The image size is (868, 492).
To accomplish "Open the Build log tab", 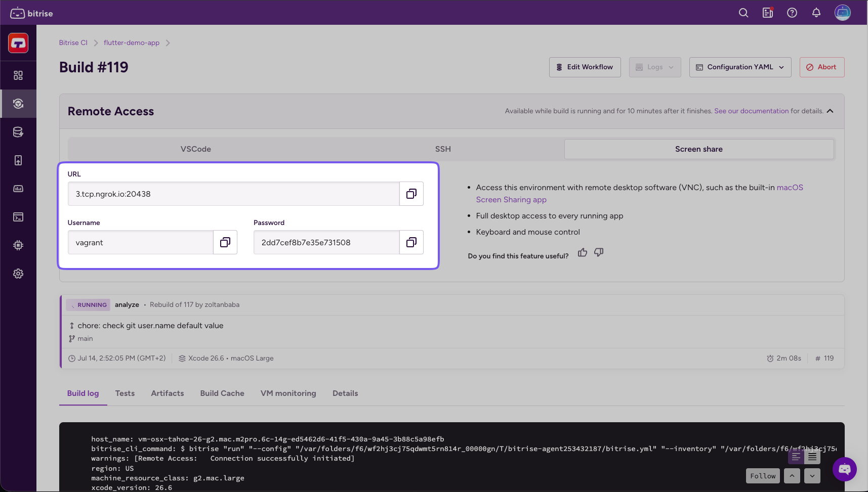I will pyautogui.click(x=83, y=393).
